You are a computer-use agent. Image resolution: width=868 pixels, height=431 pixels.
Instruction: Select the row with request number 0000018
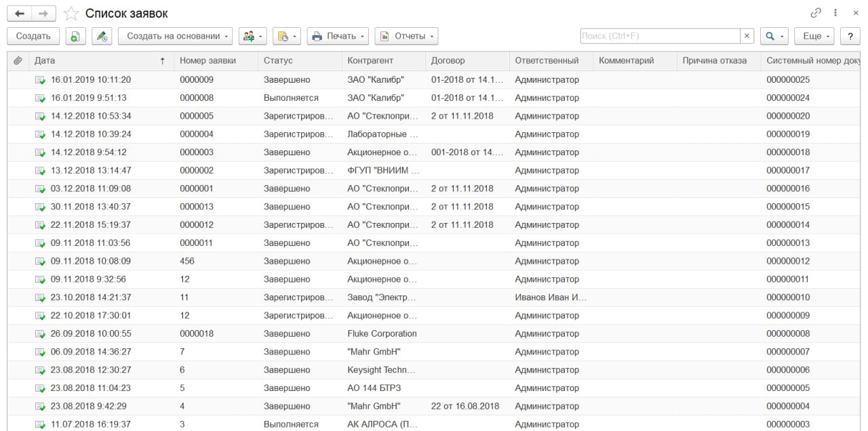pyautogui.click(x=197, y=333)
